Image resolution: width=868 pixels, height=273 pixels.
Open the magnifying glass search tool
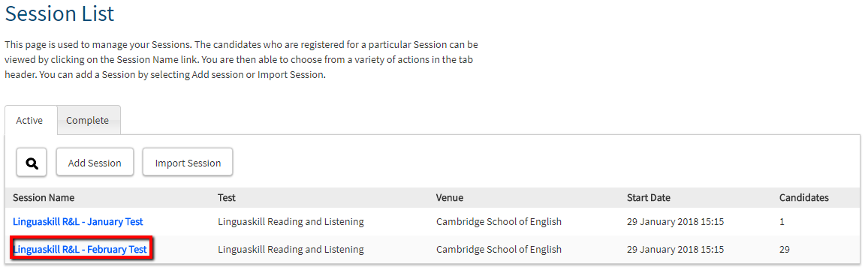32,162
